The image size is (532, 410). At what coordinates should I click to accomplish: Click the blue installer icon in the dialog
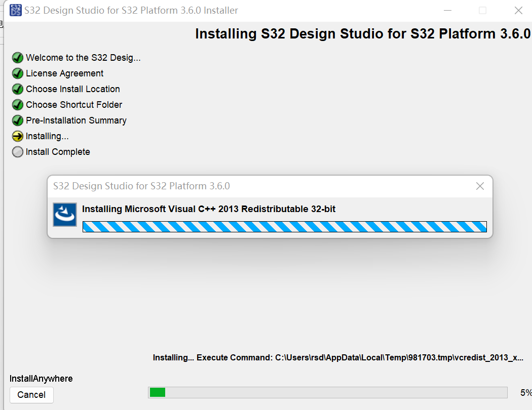(x=65, y=215)
